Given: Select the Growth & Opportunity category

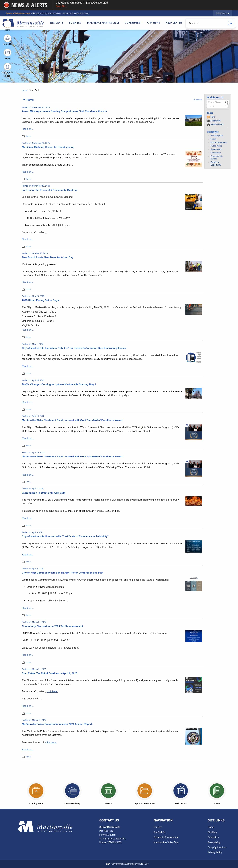Looking at the screenshot, I should tap(216, 163).
